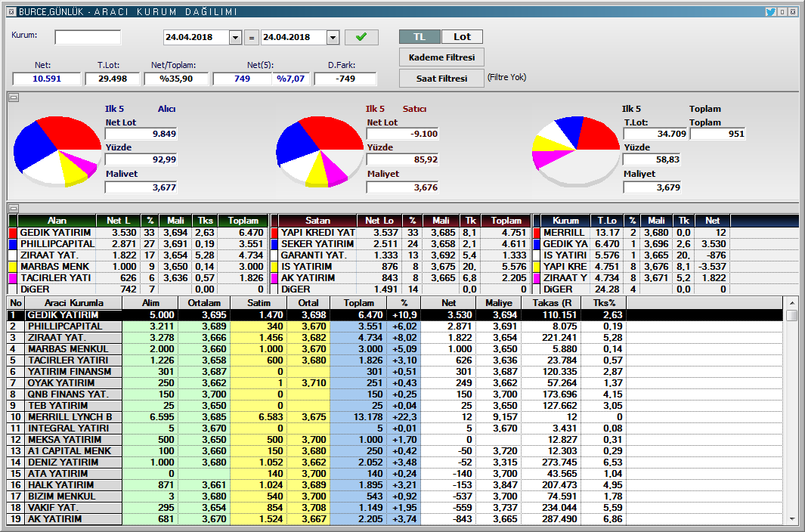
Task: Click the restore window button
Action: [783, 11]
